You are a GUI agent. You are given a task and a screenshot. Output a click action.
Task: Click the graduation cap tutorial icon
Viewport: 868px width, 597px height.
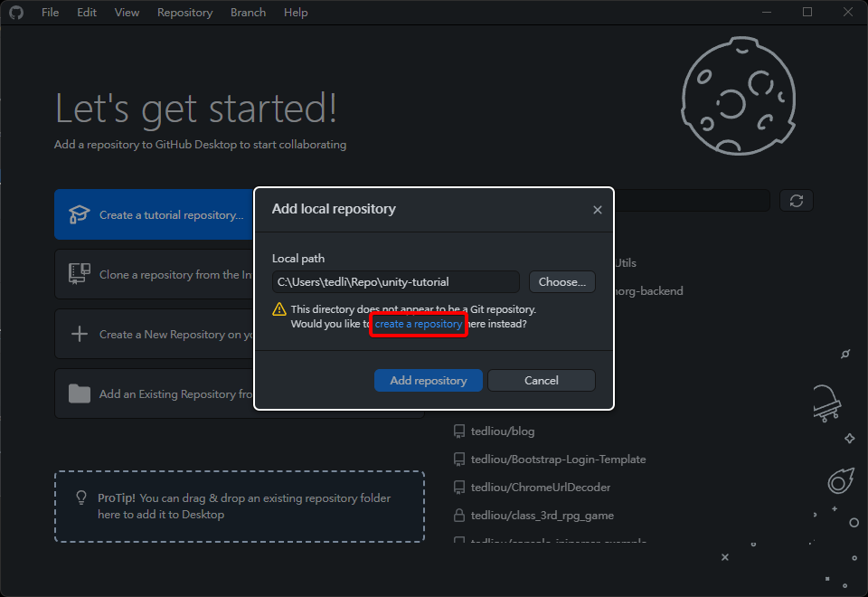click(80, 214)
